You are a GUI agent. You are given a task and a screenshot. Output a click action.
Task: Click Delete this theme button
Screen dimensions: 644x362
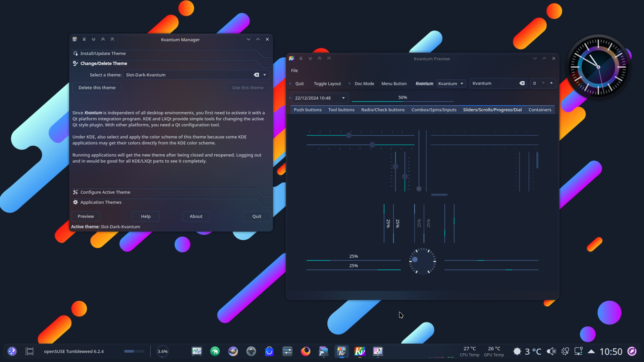coord(97,87)
